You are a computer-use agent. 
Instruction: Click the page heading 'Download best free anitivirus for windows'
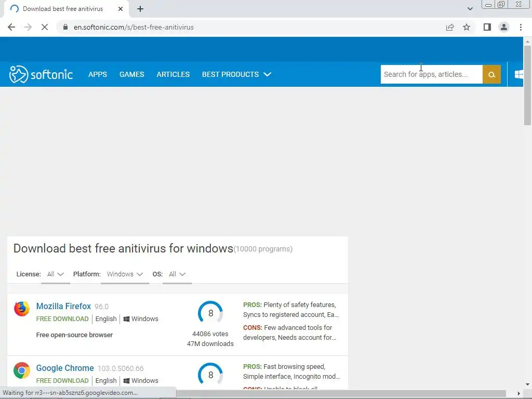point(123,248)
